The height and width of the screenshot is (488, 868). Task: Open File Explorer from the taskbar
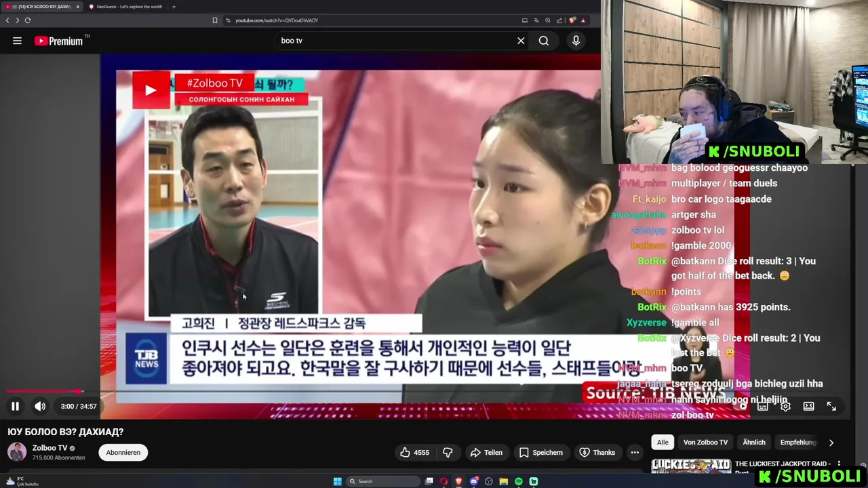[x=503, y=481]
